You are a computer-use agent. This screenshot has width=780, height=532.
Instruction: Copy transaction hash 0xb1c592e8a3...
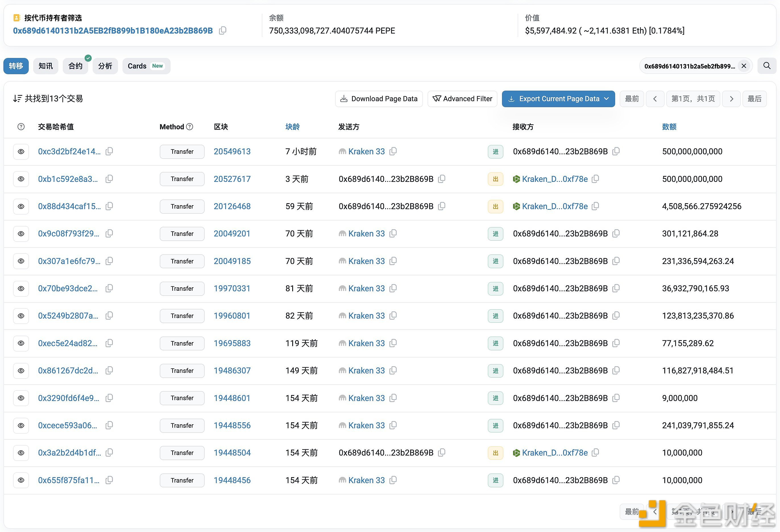coord(109,179)
